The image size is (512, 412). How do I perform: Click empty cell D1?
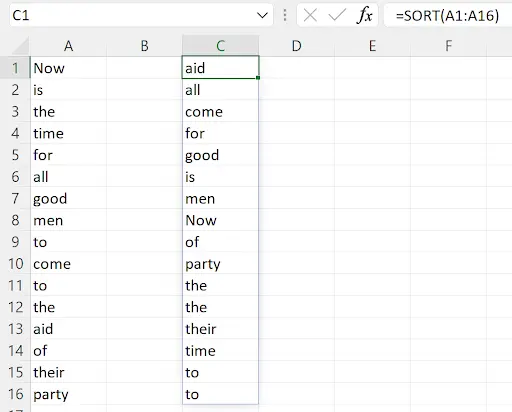point(297,68)
